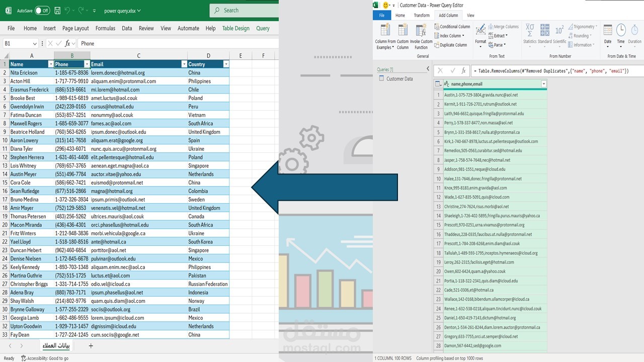This screenshot has width=644, height=362.
Task: Switch to the Formulas tab
Action: point(105,28)
